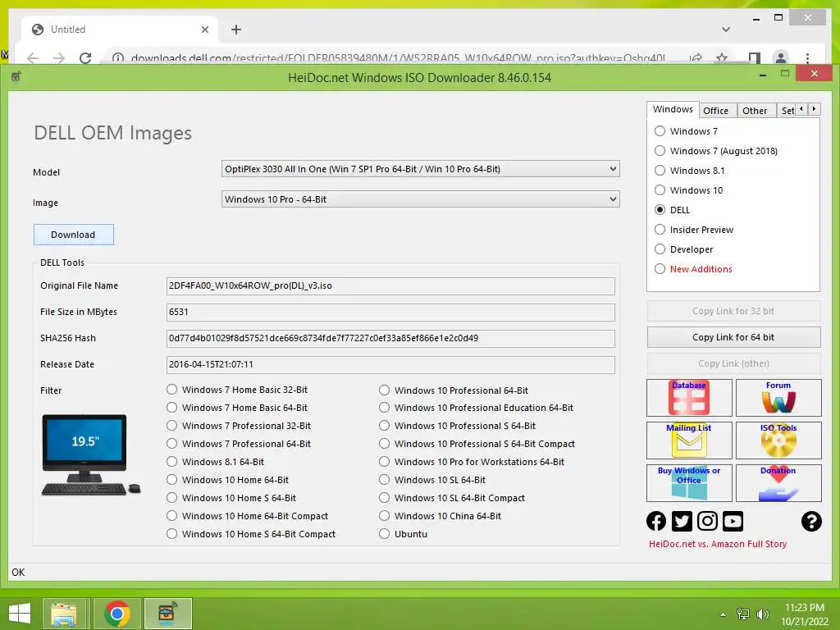Open HeiDoc.net vs. Amazon Full Story link
This screenshot has height=630, width=840.
click(717, 544)
